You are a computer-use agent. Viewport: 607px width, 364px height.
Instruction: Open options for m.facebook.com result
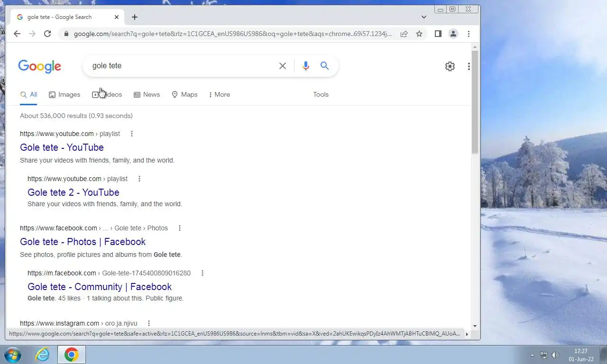pos(202,273)
